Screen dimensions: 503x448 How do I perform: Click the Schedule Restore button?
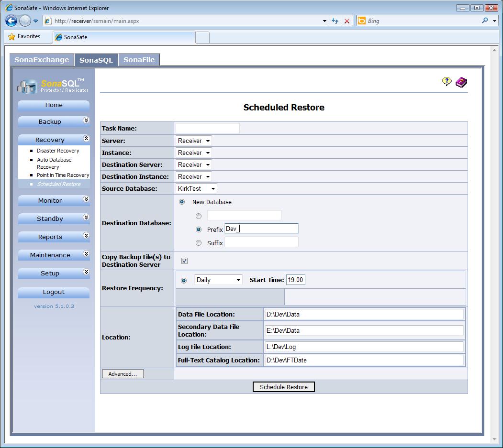(283, 387)
